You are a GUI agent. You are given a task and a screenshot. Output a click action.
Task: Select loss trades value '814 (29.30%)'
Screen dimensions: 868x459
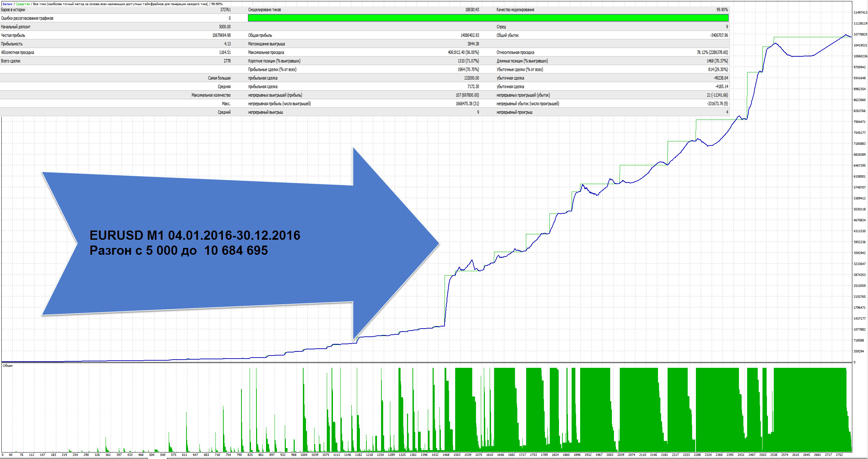click(718, 70)
